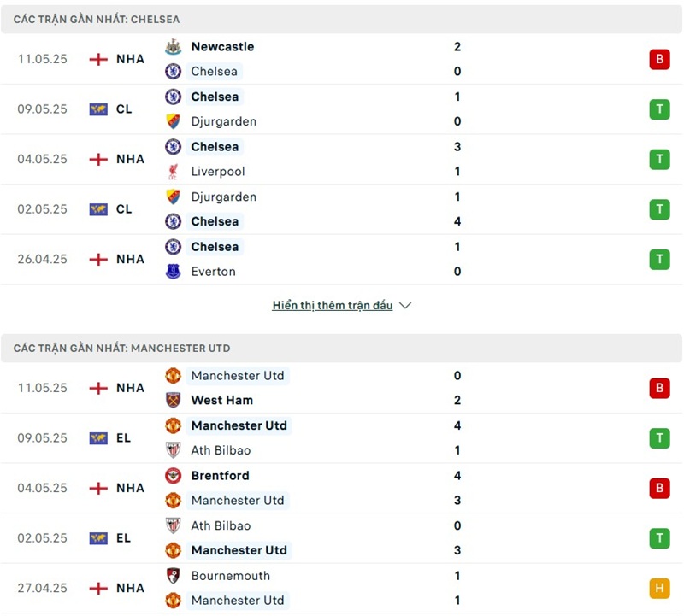Open Chelsea team name in Everton match
This screenshot has width=684, height=616.
pos(215,247)
